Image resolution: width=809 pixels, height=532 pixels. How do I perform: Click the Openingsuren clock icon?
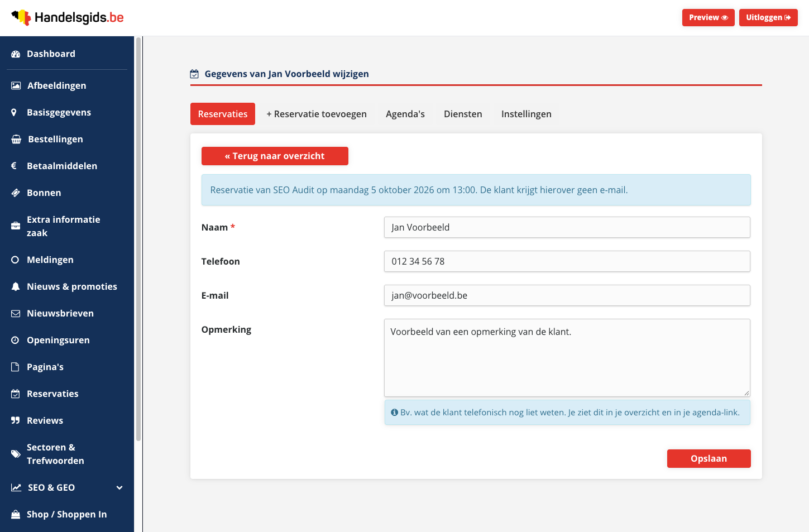point(15,340)
